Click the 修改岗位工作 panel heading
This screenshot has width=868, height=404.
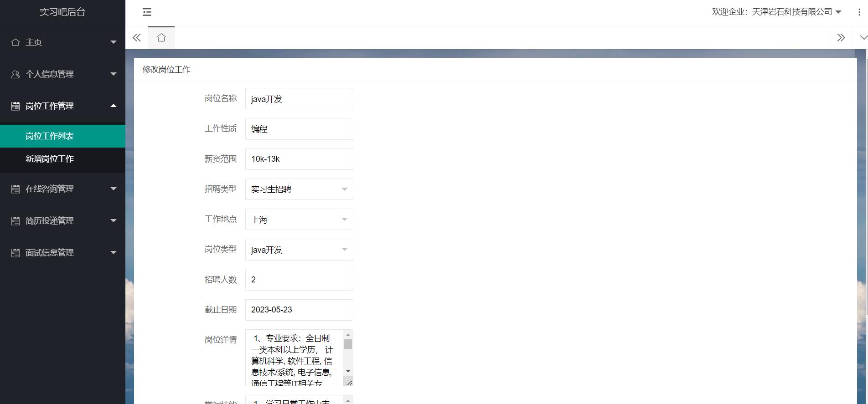(x=166, y=70)
